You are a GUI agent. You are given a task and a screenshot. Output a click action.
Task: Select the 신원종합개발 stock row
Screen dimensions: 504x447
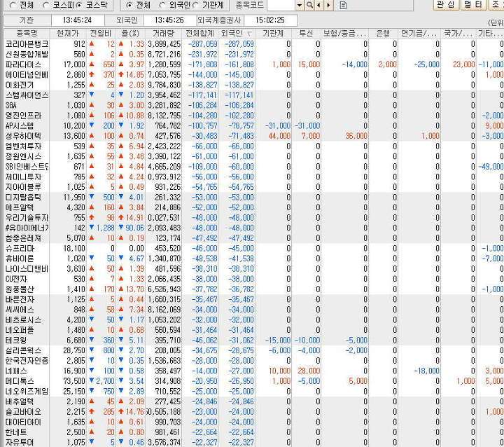click(253, 55)
